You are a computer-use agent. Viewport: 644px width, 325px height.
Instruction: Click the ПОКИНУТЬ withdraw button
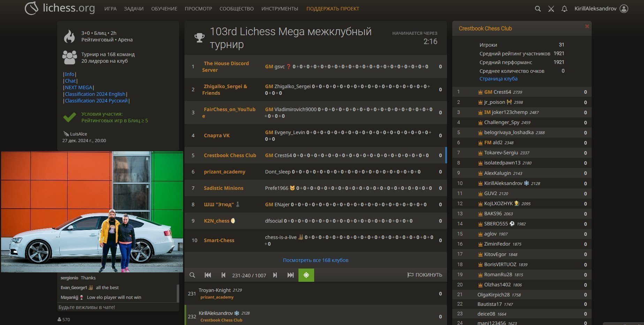click(425, 275)
